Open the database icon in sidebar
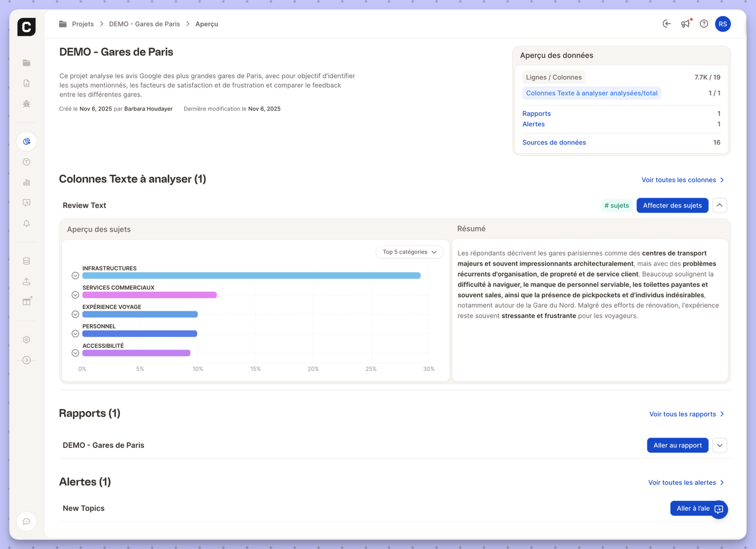 [x=26, y=261]
